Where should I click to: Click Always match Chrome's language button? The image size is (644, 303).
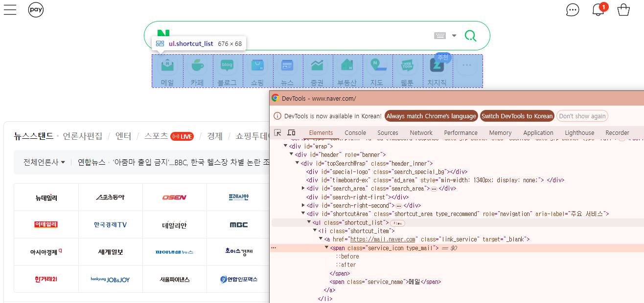pos(431,116)
